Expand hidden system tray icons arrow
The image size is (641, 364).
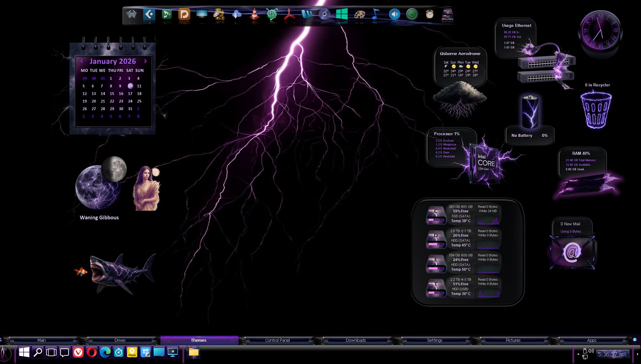(578, 354)
